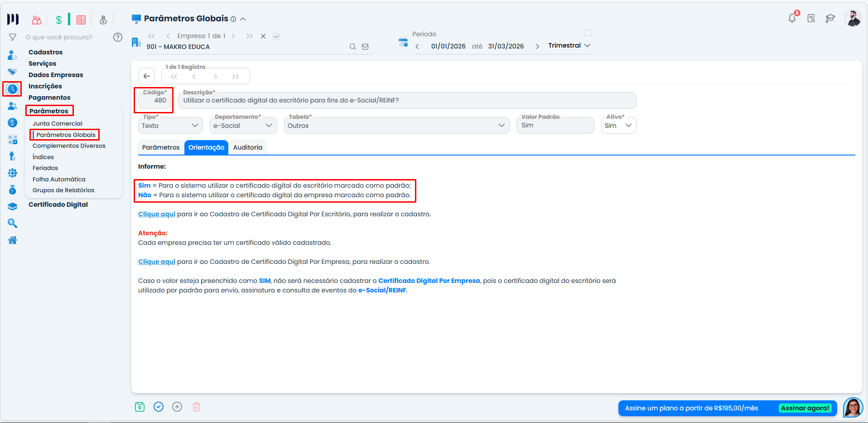Open the red spreadsheet module icon
The image size is (868, 423).
click(81, 19)
